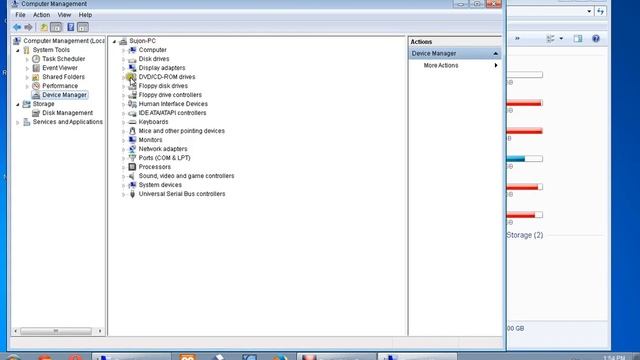Click the Display adapters device icon
Screen dimensions: 640x360
pyautogui.click(x=132, y=68)
